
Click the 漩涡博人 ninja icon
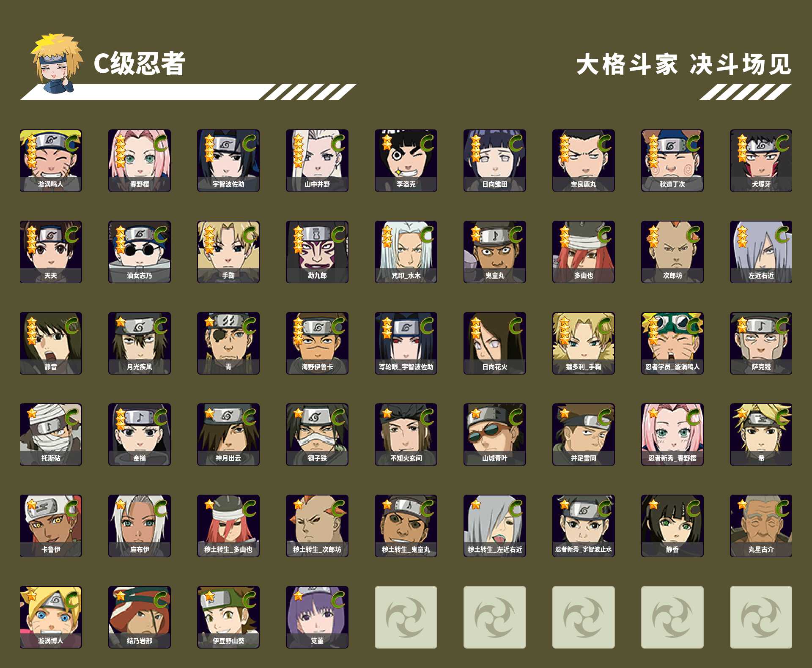tap(51, 617)
